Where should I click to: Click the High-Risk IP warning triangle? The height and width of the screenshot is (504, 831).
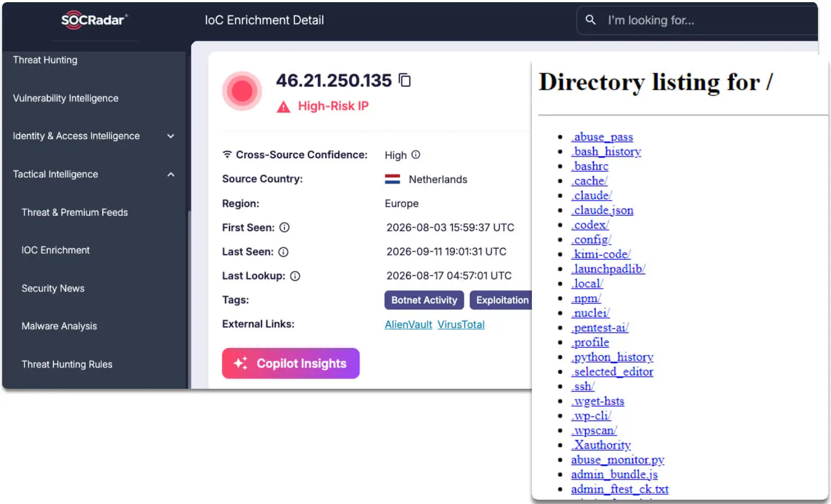[x=283, y=107]
